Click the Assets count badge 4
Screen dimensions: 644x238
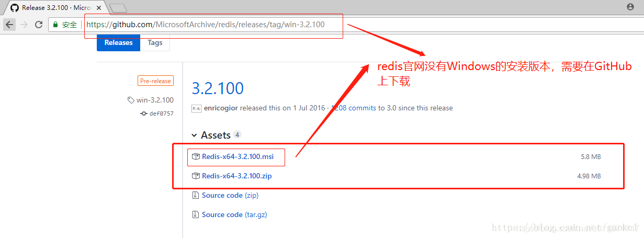pos(237,135)
